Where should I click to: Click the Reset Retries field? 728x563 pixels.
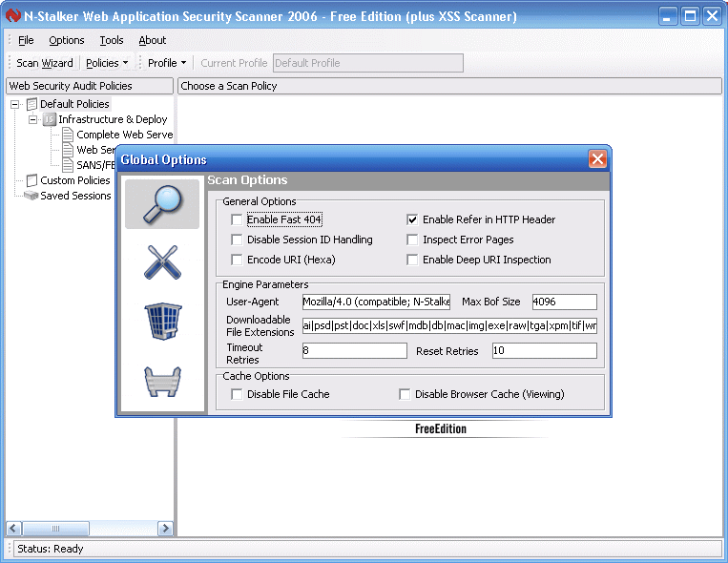[x=545, y=351]
